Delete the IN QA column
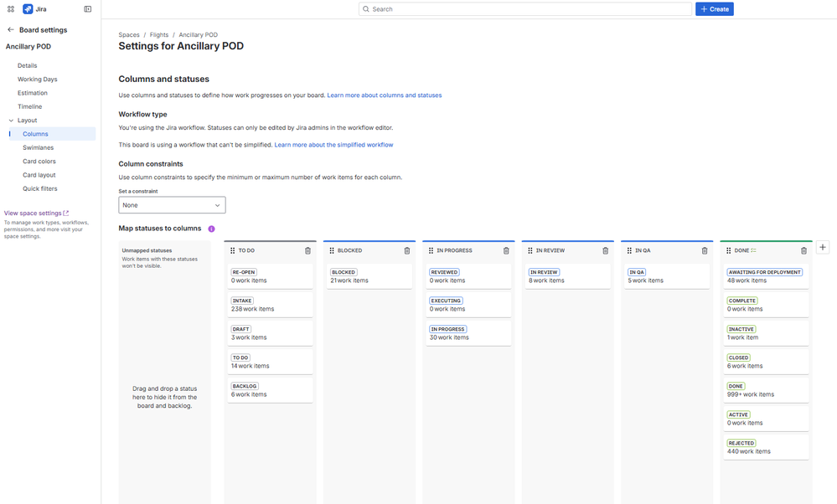Screen dimensions: 837x504 (705, 250)
